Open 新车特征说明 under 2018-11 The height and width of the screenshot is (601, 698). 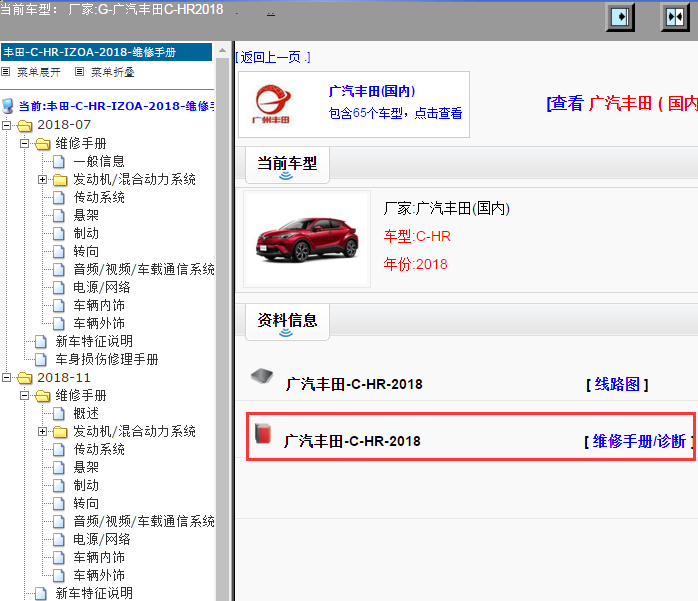pyautogui.click(x=94, y=593)
